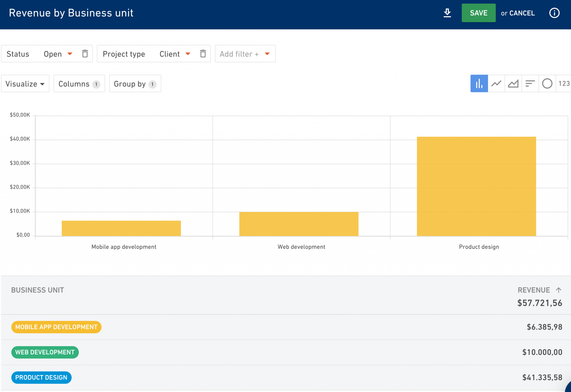Image resolution: width=571 pixels, height=392 pixels.
Task: Click the $30,00K axis label
Action: pyautogui.click(x=20, y=163)
